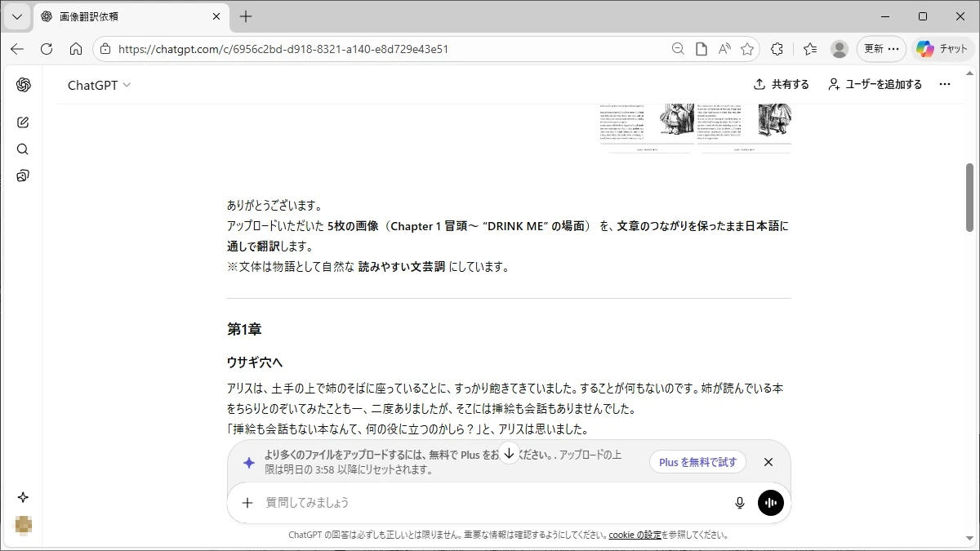This screenshot has height=551, width=980.
Task: Click the ChatGPT logo in the sidebar
Action: point(23,85)
